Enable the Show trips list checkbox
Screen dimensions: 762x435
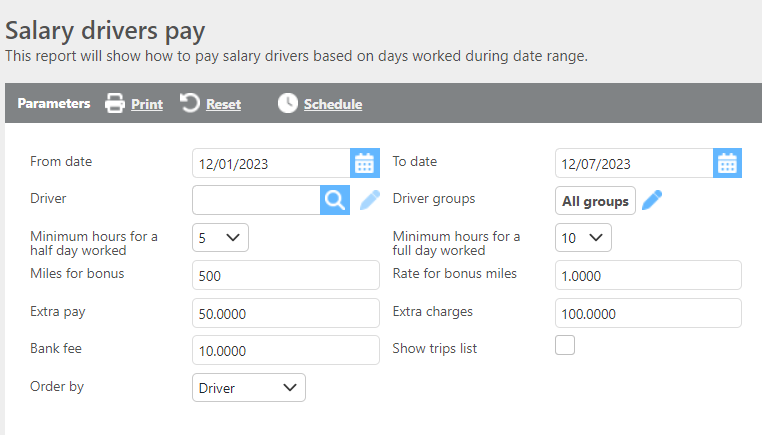coord(565,346)
